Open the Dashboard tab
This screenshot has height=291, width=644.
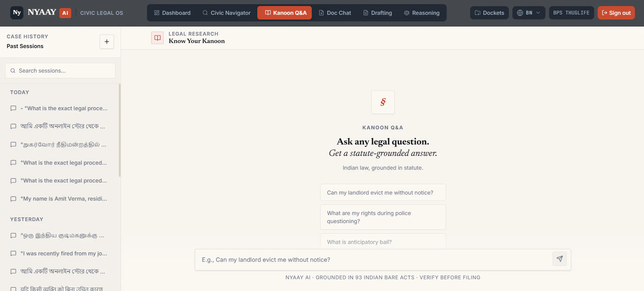point(172,13)
